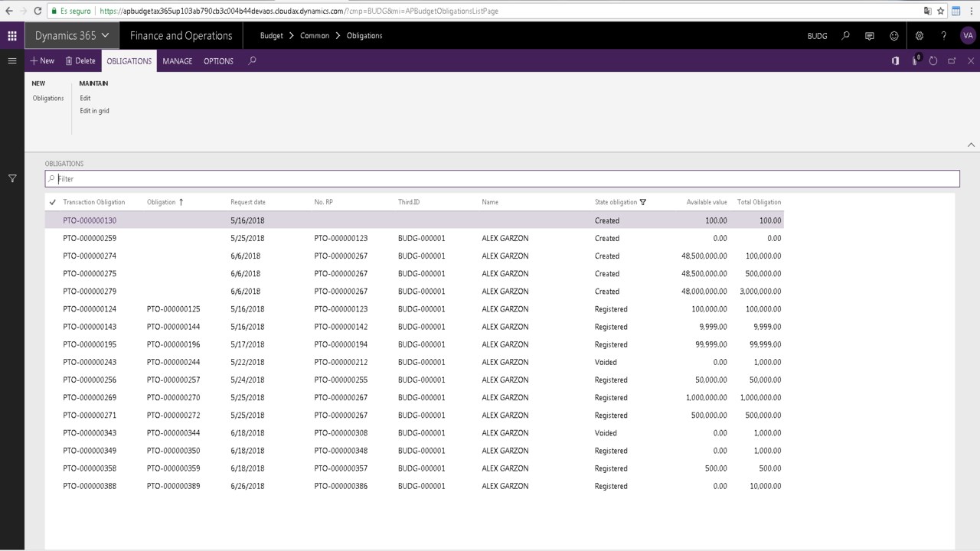Image resolution: width=980 pixels, height=551 pixels.
Task: Click the attachments icon with badge
Action: tap(916, 60)
